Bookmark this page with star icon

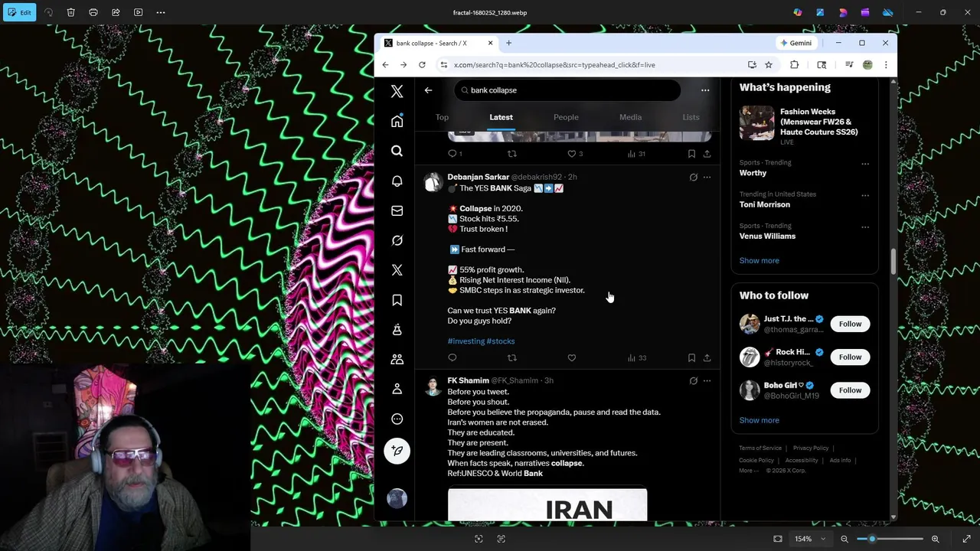pyautogui.click(x=769, y=65)
